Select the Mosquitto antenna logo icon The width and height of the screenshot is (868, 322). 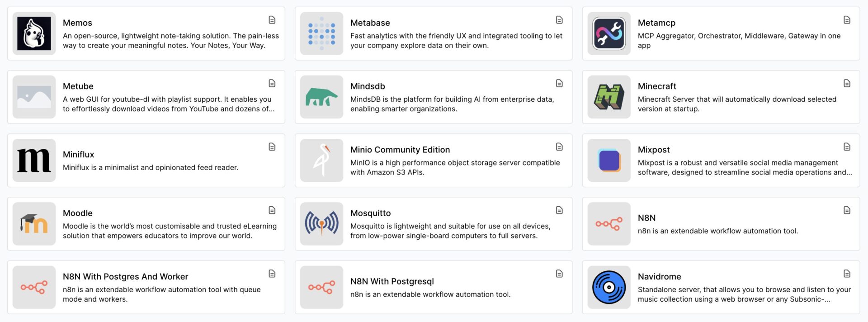coord(321,223)
